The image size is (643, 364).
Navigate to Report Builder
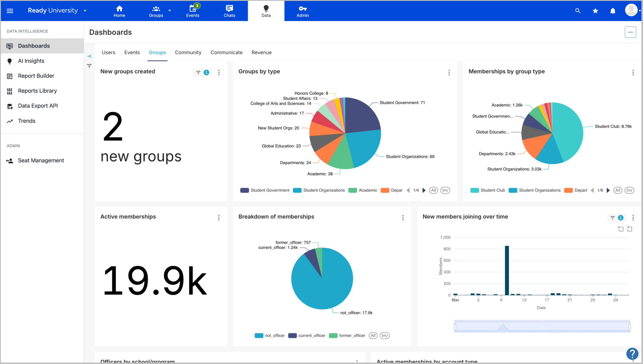(36, 76)
